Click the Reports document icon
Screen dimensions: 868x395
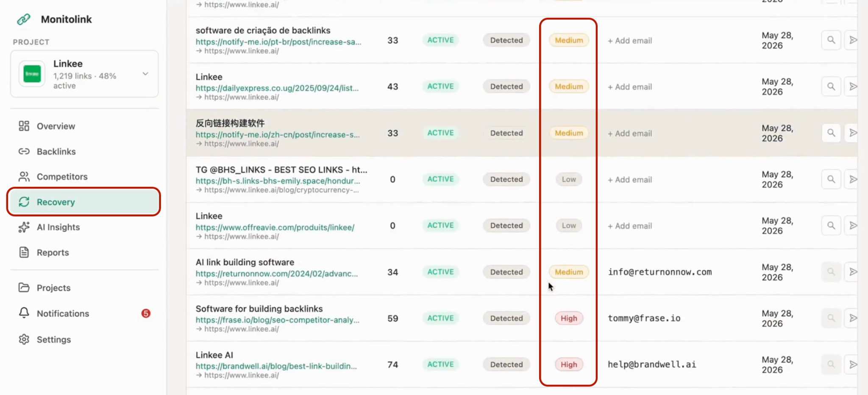tap(24, 252)
